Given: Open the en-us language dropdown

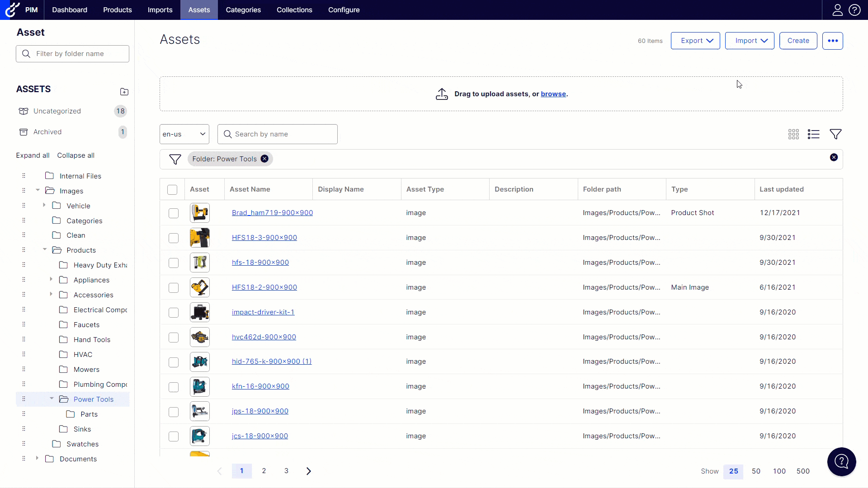Looking at the screenshot, I should click(x=184, y=134).
